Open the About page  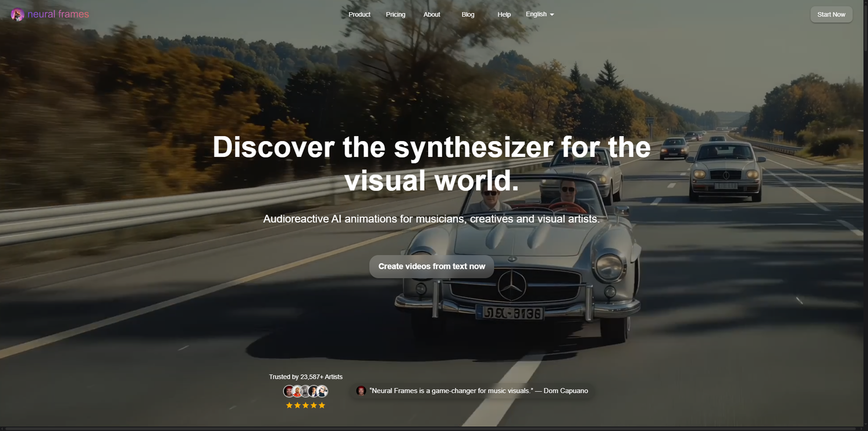(x=432, y=15)
